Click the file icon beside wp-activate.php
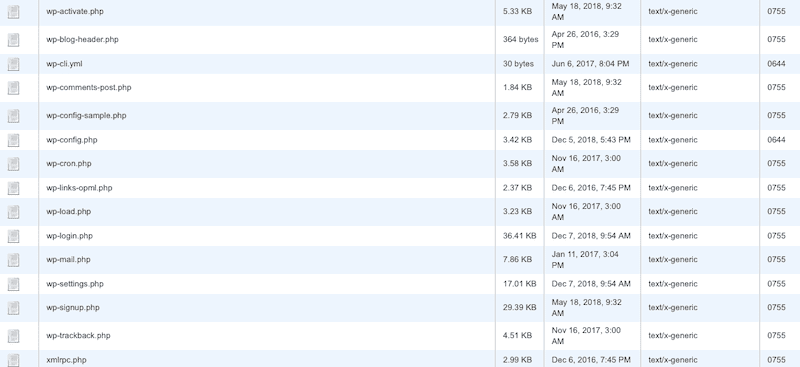Screen dimensions: 800x367 pyautogui.click(x=13, y=12)
